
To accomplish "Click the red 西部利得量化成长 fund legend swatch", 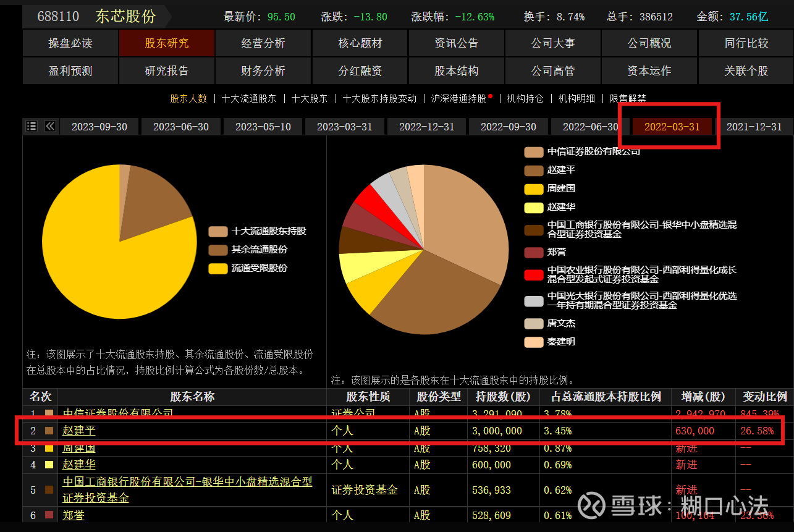I will pyautogui.click(x=534, y=275).
